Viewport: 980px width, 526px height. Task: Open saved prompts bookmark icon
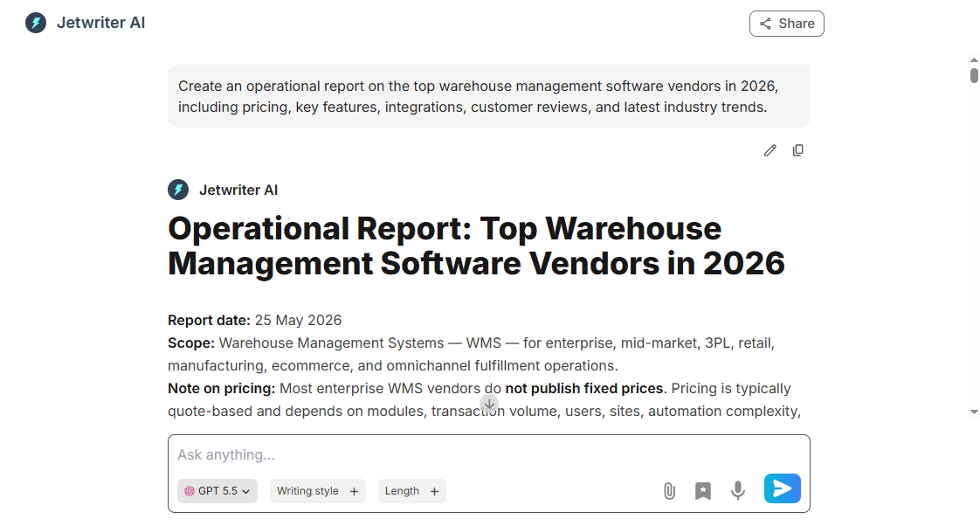click(x=703, y=491)
